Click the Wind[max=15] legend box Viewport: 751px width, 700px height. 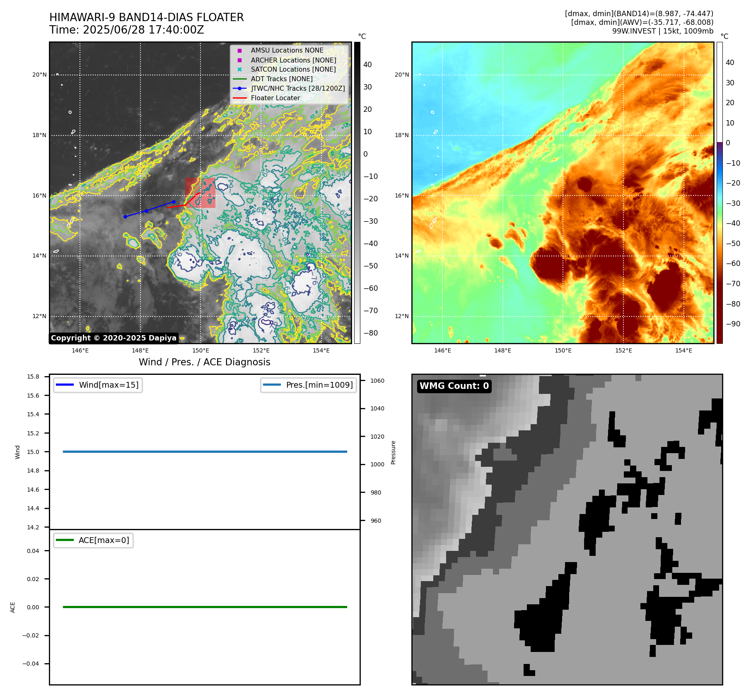tap(98, 385)
